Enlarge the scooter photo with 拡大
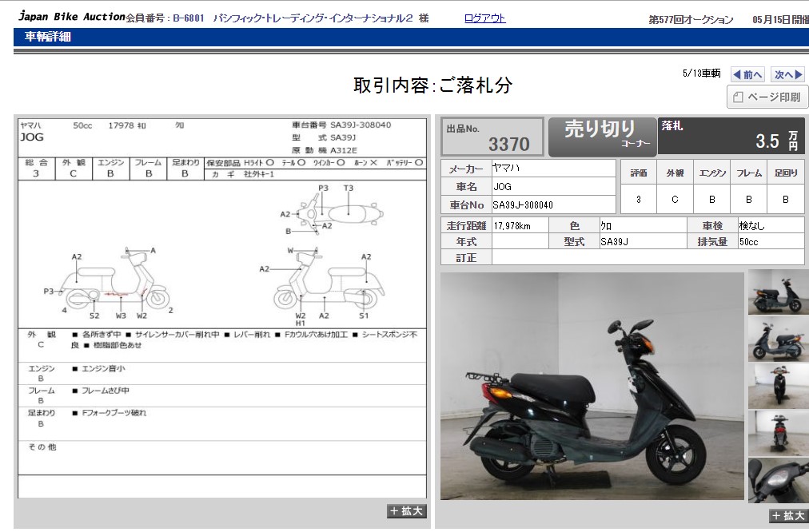The image size is (809, 532). click(788, 515)
